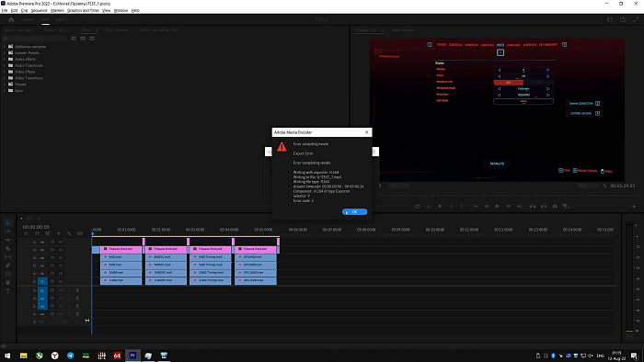Expand the Audio Effects folder

pyautogui.click(x=4, y=59)
